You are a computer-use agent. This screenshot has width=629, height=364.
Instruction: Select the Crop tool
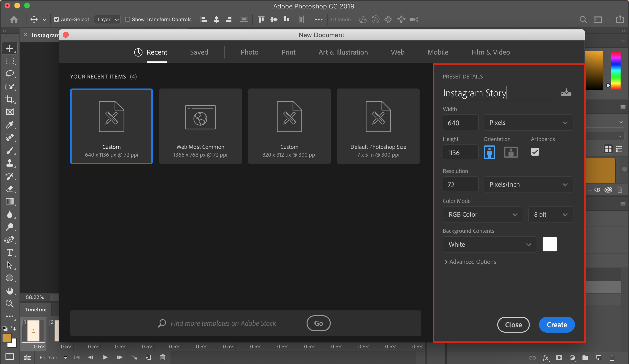10,99
